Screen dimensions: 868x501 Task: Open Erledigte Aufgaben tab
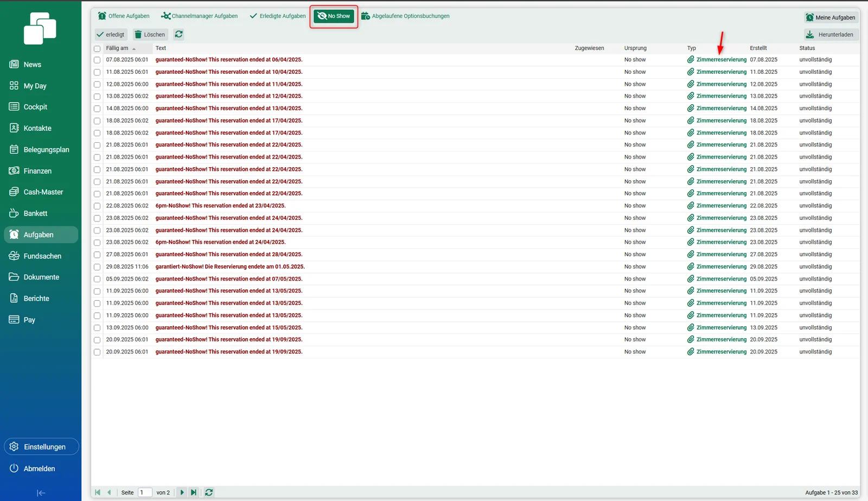[x=278, y=16]
